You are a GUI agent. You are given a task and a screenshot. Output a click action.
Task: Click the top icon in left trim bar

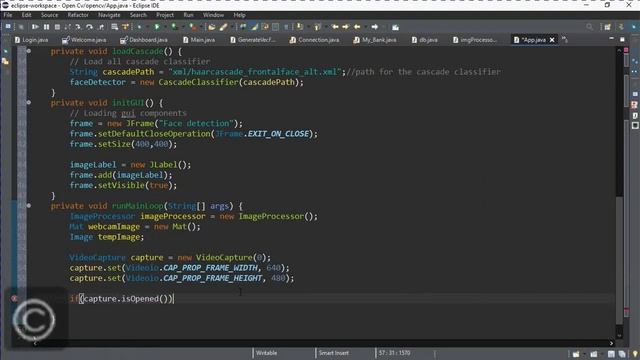[x=5, y=51]
